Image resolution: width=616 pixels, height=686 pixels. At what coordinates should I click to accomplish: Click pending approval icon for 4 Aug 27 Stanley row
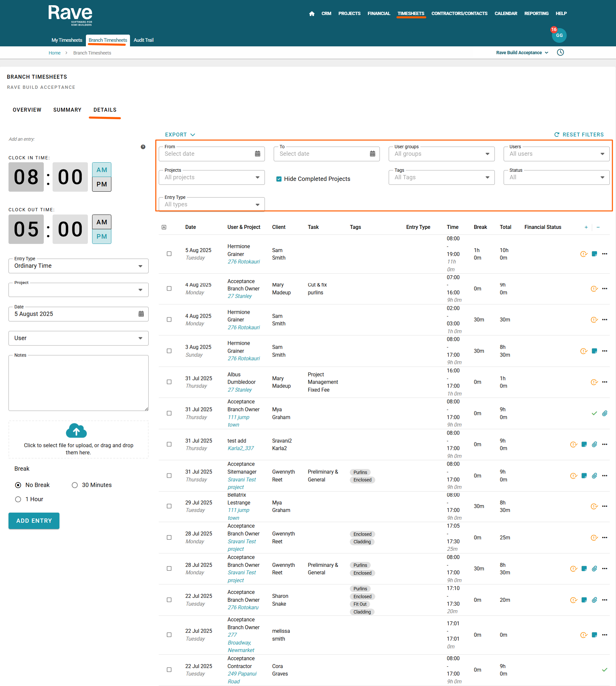594,289
